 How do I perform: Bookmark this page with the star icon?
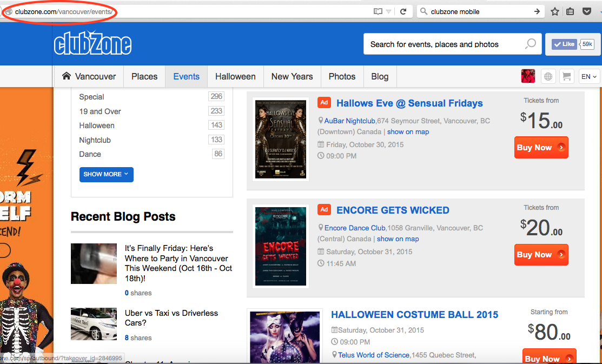(x=555, y=11)
